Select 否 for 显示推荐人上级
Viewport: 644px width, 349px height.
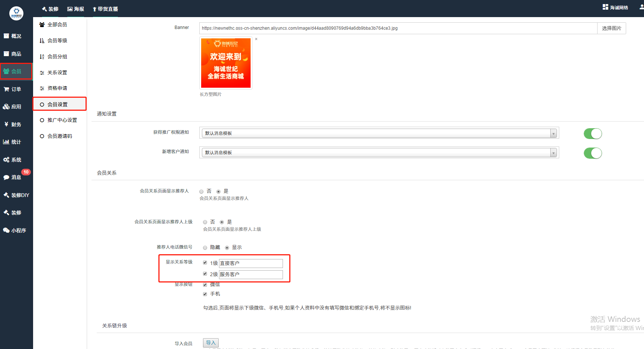click(205, 222)
